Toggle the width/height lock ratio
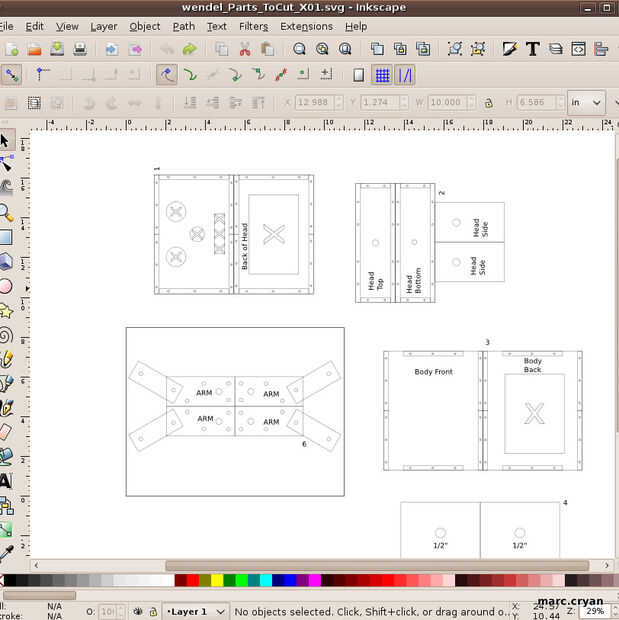This screenshot has width=619, height=620. [x=488, y=102]
